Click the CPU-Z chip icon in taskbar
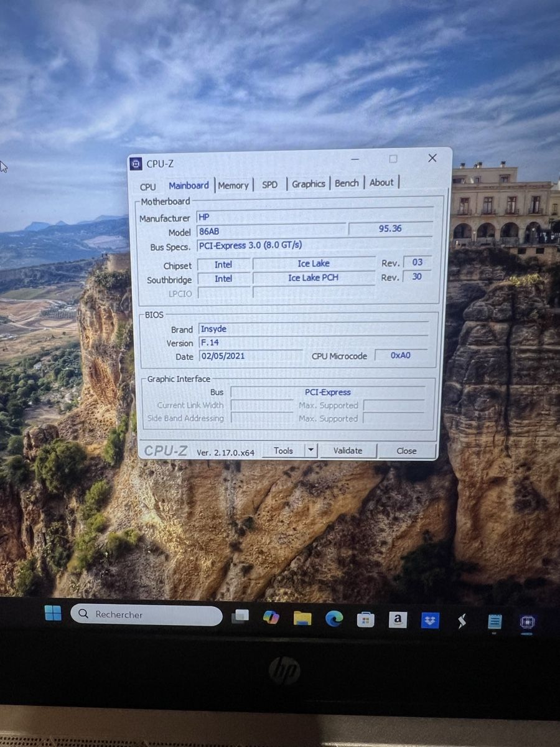This screenshot has width=560, height=747. [x=527, y=621]
